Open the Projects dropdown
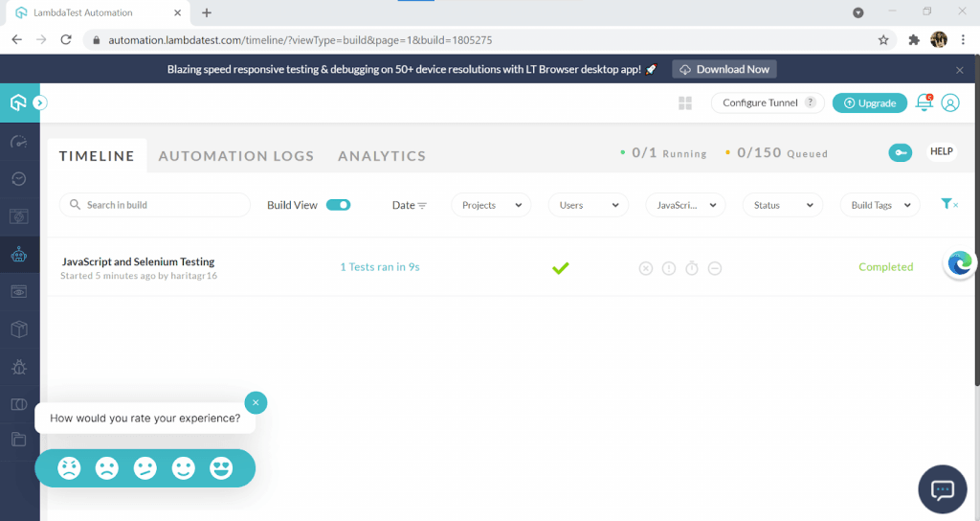The image size is (980, 521). pyautogui.click(x=491, y=205)
